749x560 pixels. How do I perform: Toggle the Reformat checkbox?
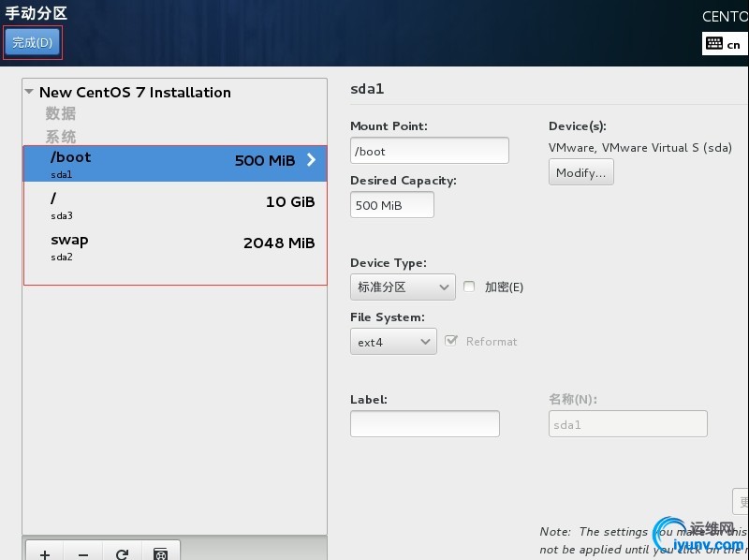coord(451,341)
